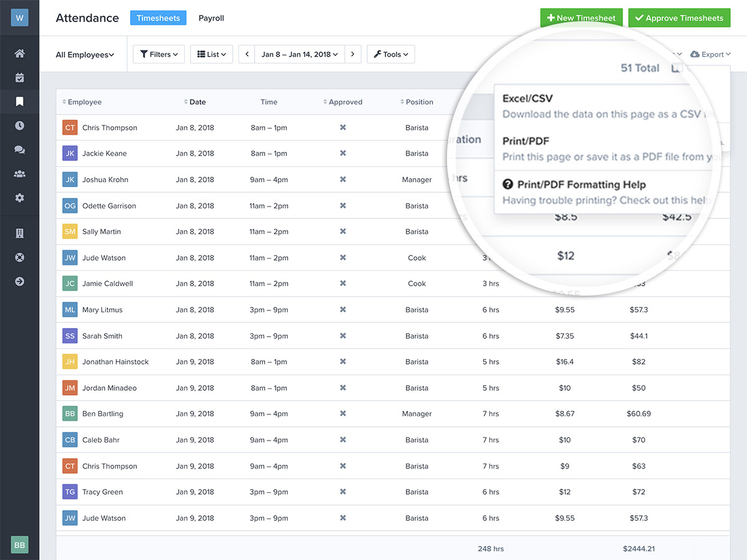Click the $60.69 cost for Ben Bartling
The image size is (747, 560).
639,413
